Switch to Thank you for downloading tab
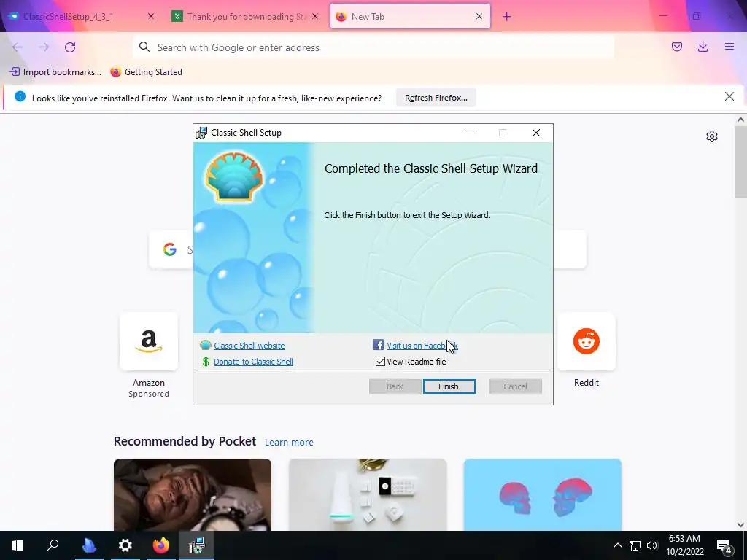 [x=247, y=16]
